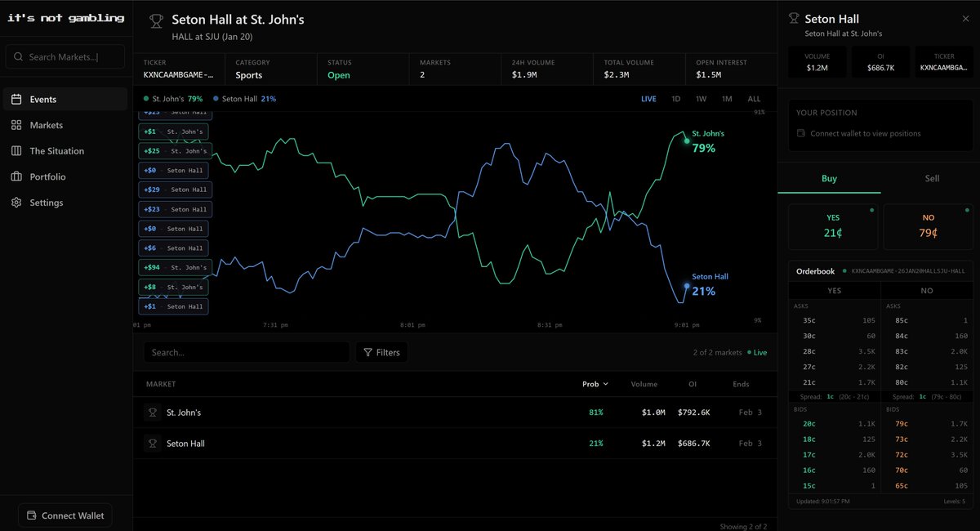Click the +$8 St. John's trade tag

click(174, 287)
